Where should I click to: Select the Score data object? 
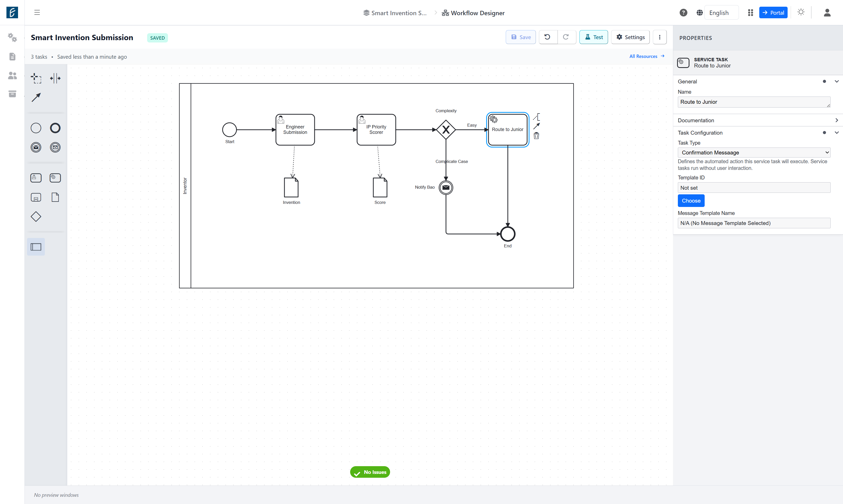pos(380,187)
